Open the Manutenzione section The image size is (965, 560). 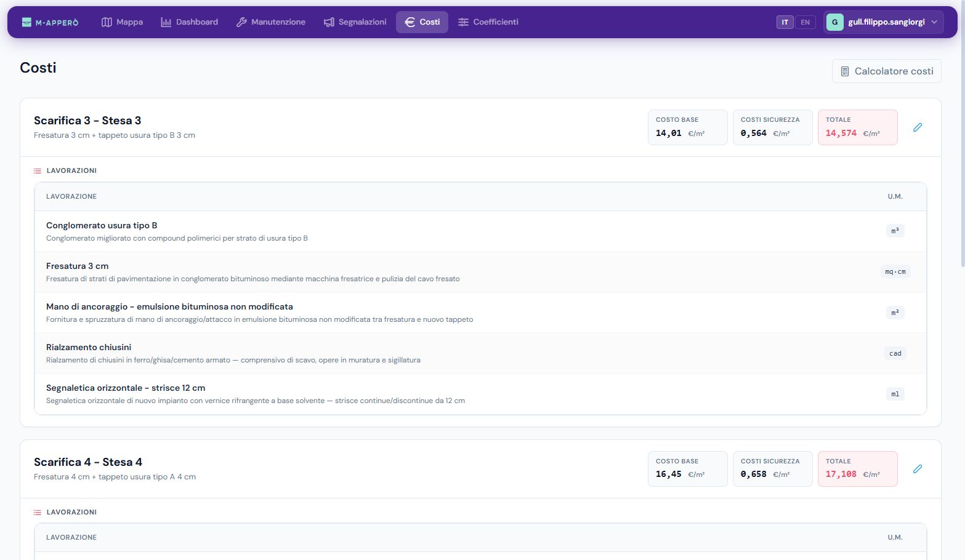click(271, 22)
